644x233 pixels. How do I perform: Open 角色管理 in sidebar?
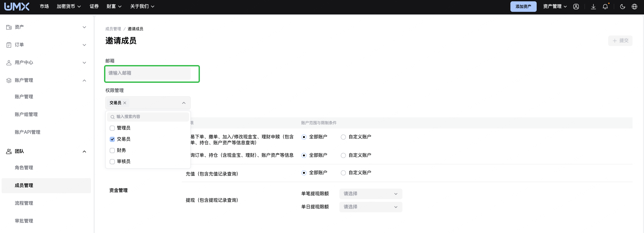point(24,168)
